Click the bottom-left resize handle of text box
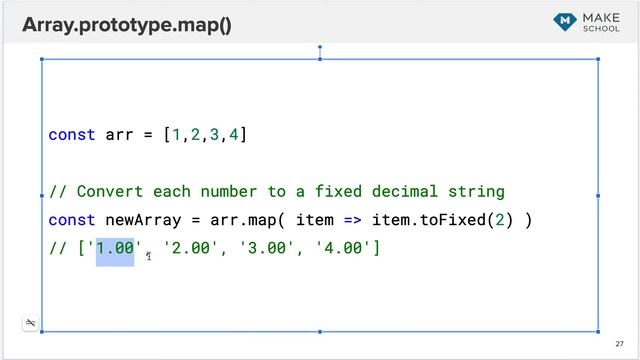Screen dimensions: 640x360 [42, 332]
